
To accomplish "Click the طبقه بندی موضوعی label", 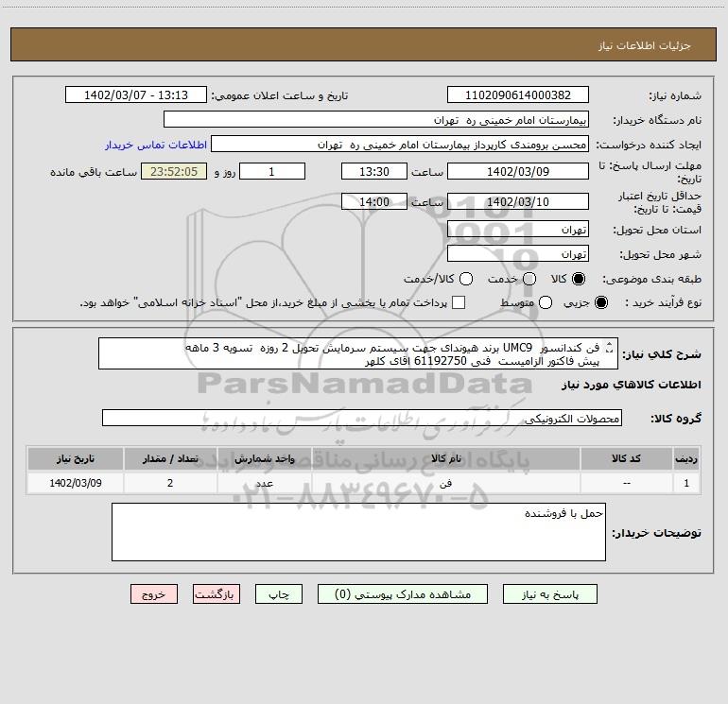I will [x=651, y=279].
